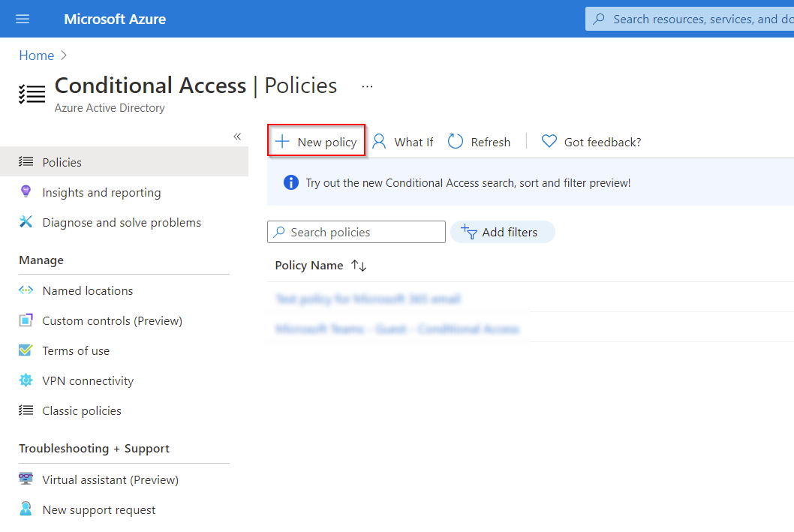This screenshot has width=794, height=532.
Task: Click the Got feedback heart icon
Action: pyautogui.click(x=549, y=141)
